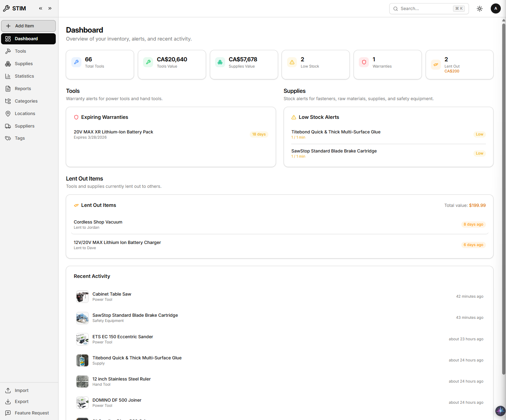This screenshot has height=420, width=506.
Task: Click the Statistics bar-chart icon
Action: pos(8,76)
